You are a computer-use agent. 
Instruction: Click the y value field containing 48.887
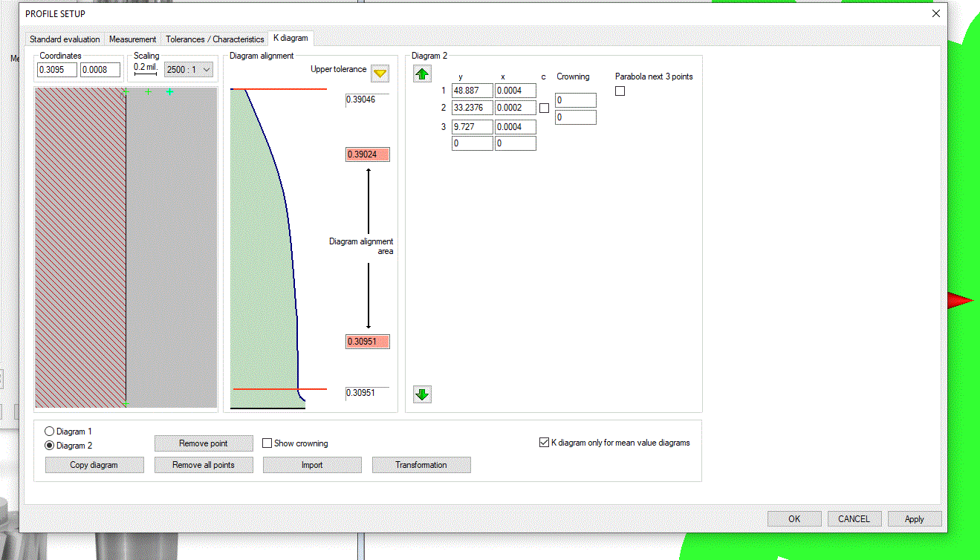(x=472, y=91)
